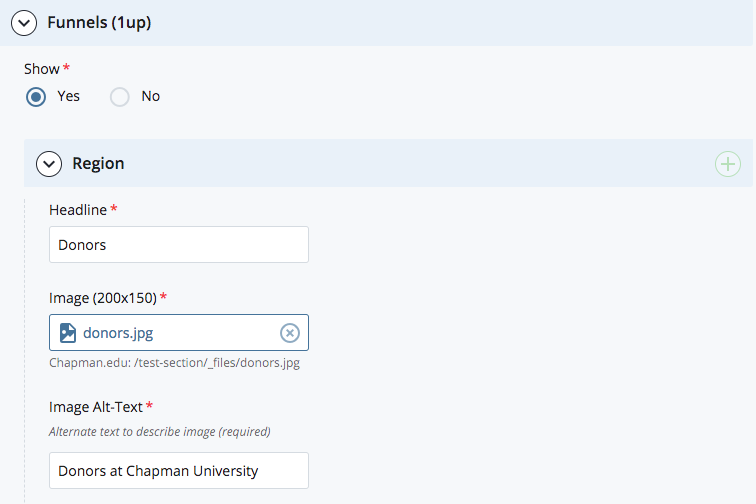Click the Image Alt-Text field label

coord(96,407)
